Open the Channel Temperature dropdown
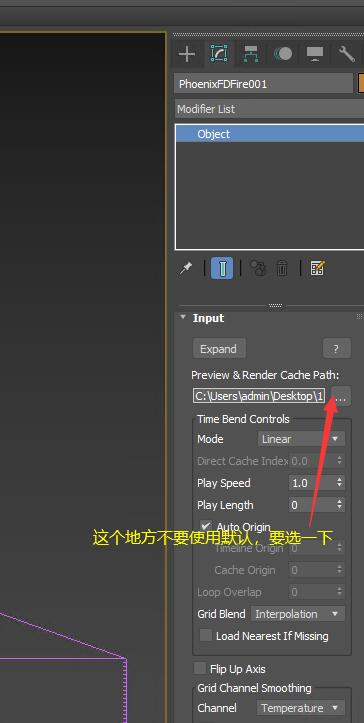Screen dimensions: 364x723 click(x=301, y=708)
